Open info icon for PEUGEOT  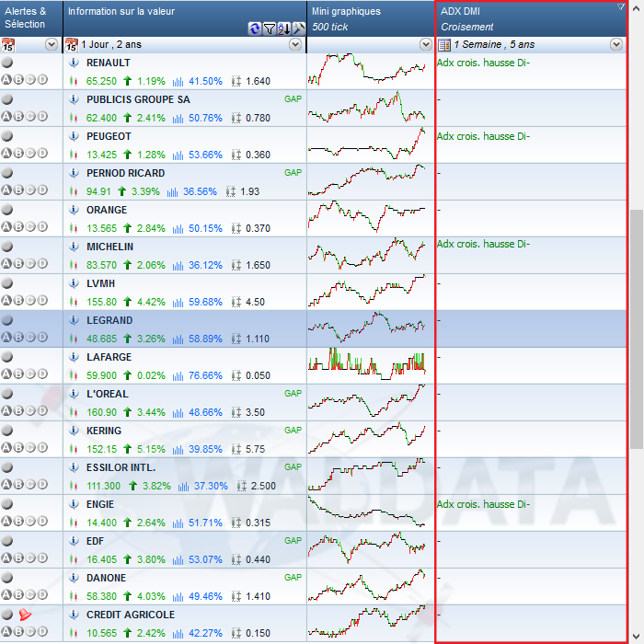pos(74,136)
